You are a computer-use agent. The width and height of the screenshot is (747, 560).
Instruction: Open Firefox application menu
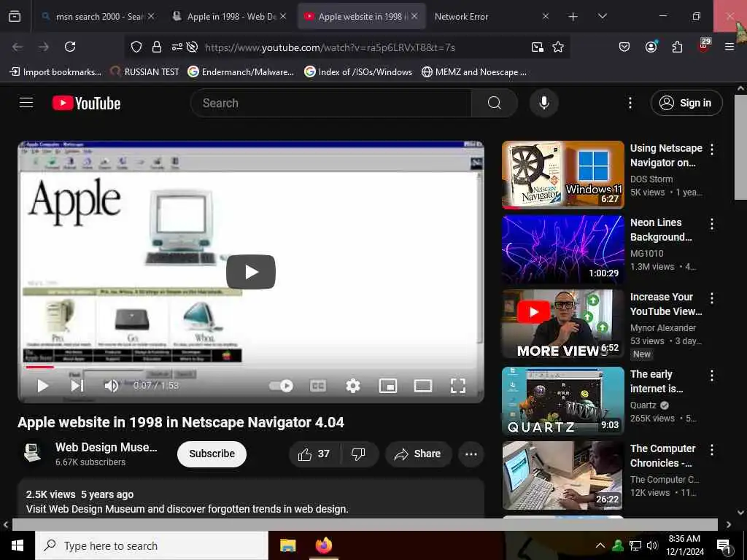click(x=729, y=47)
